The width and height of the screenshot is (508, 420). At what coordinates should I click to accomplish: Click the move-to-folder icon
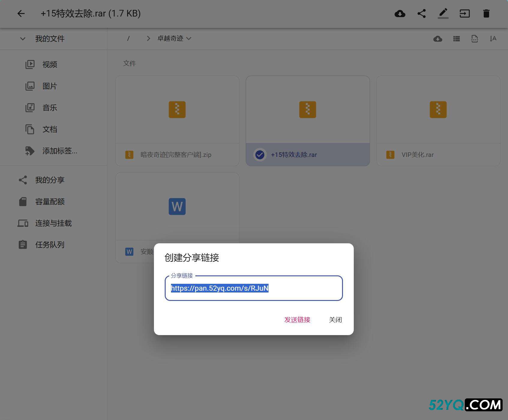tap(464, 13)
